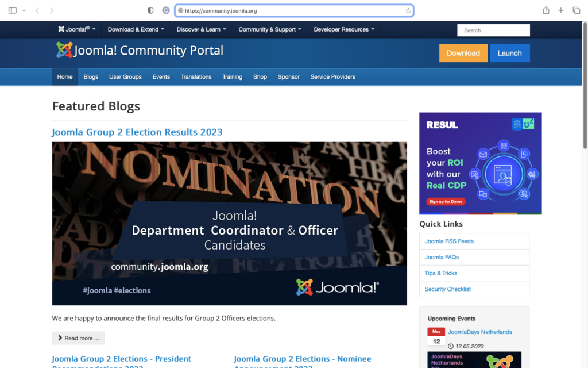Open the sidebar options chevron
588x368 pixels.
click(24, 10)
